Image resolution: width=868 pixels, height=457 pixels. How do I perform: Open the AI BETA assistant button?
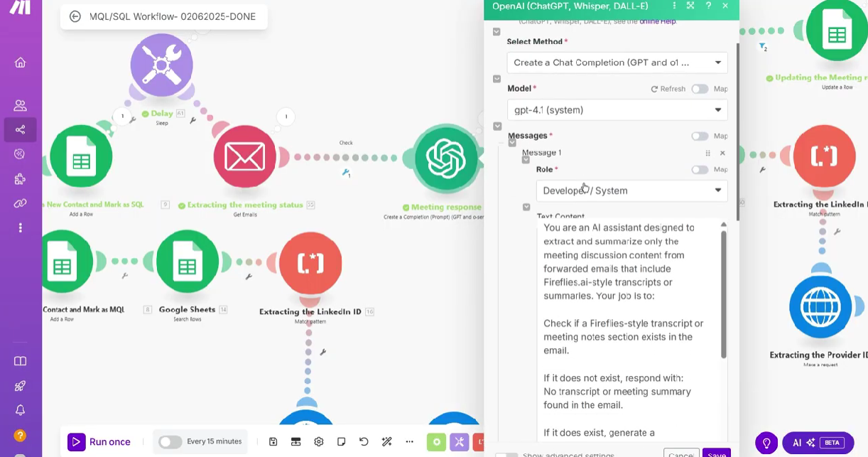click(x=818, y=443)
